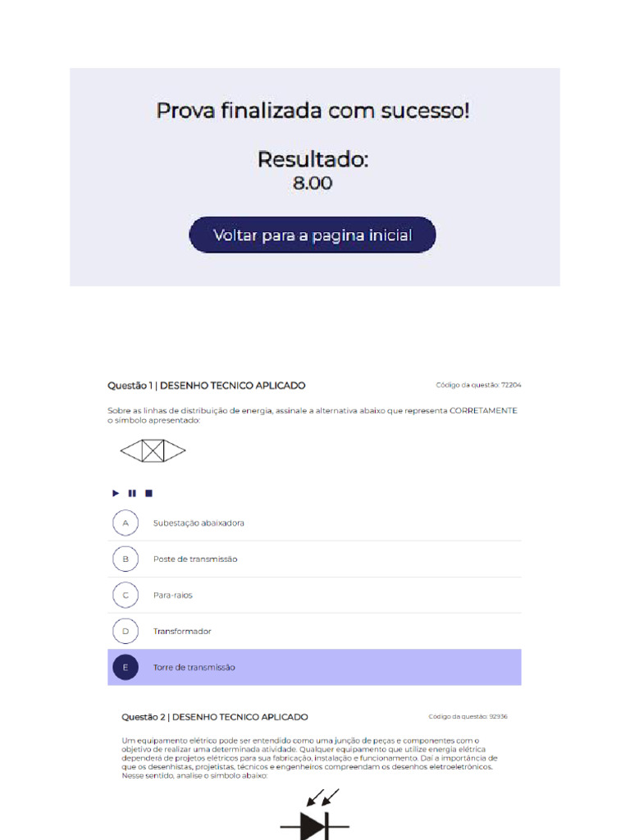Click the diode symbol with arrows
The height and width of the screenshot is (840, 630).
pyautogui.click(x=314, y=819)
